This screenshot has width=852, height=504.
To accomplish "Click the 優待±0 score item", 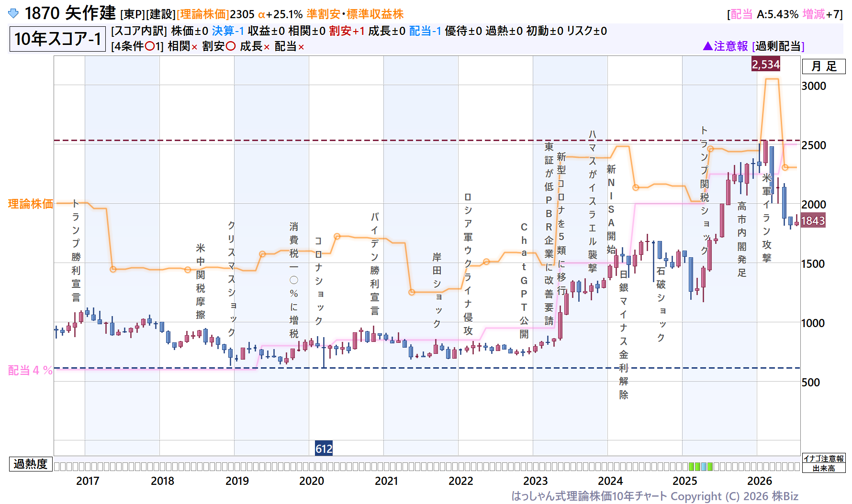I will 463,31.
